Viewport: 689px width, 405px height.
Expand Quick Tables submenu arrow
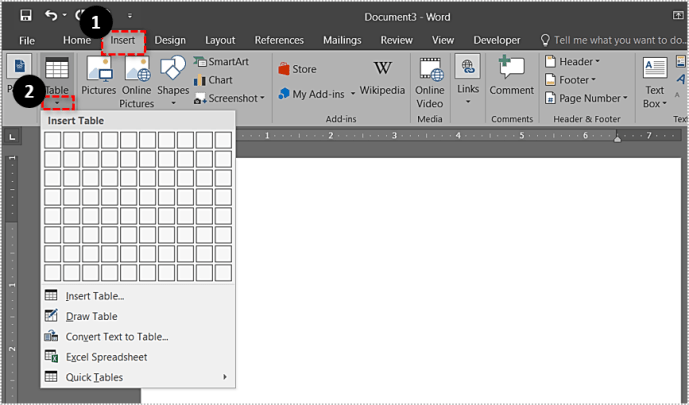click(x=225, y=377)
